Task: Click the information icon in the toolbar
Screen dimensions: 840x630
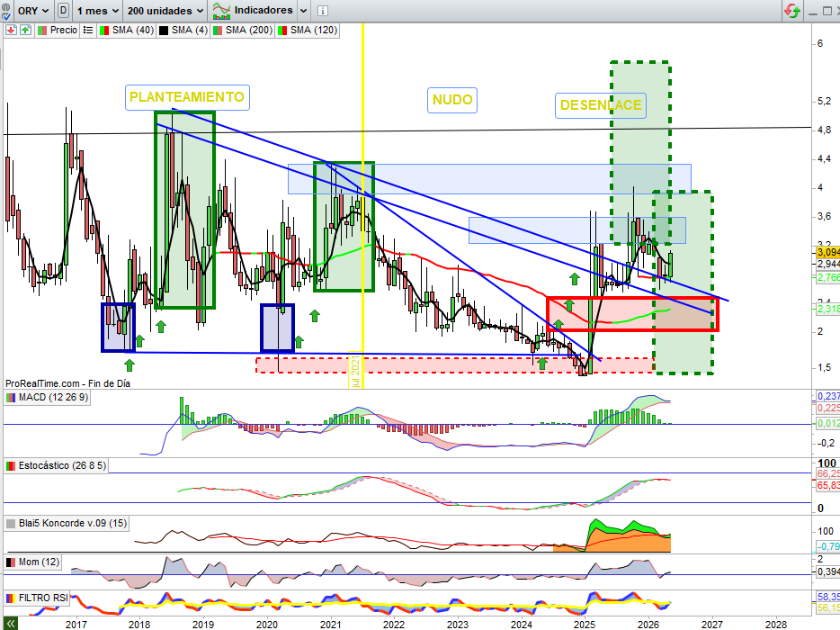Action: (323, 11)
